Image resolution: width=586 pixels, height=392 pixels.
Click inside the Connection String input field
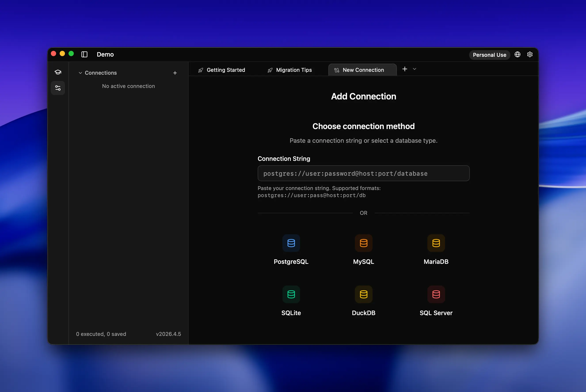point(363,173)
